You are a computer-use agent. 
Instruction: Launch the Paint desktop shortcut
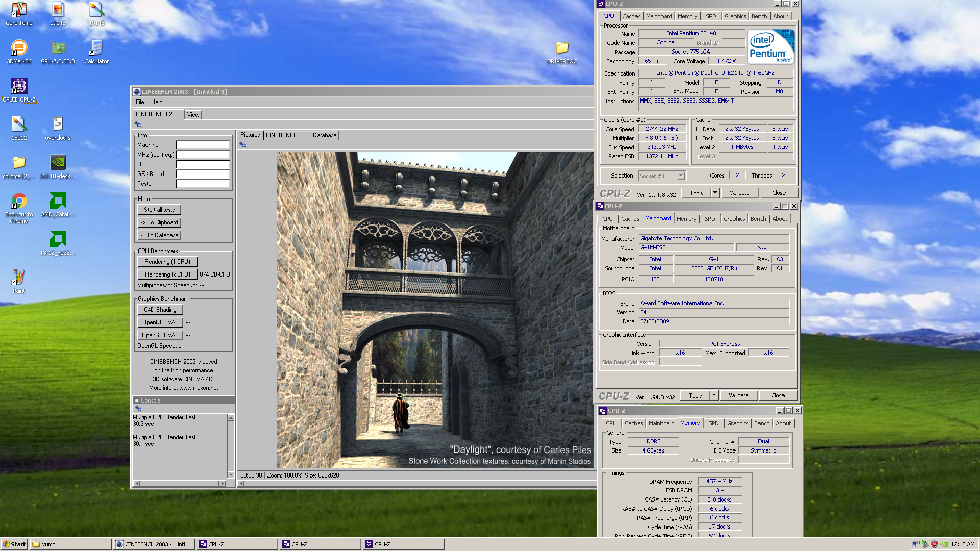pyautogui.click(x=19, y=282)
